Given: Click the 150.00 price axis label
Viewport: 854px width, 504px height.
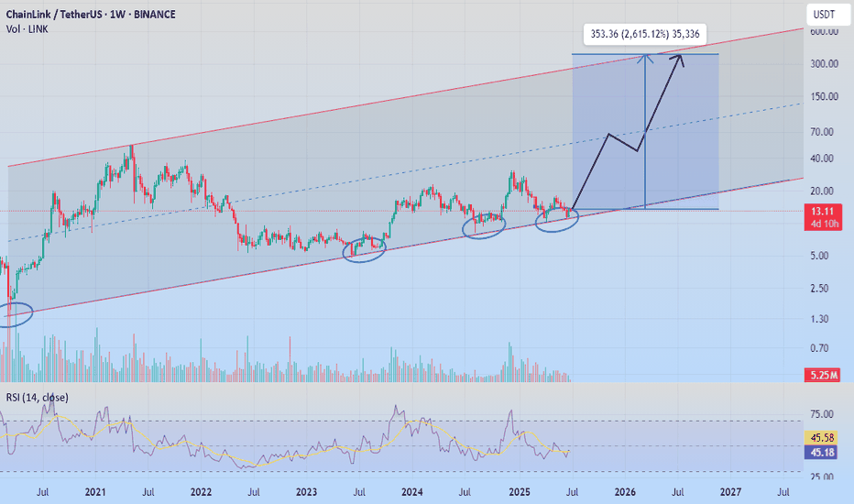Looking at the screenshot, I should pos(824,96).
